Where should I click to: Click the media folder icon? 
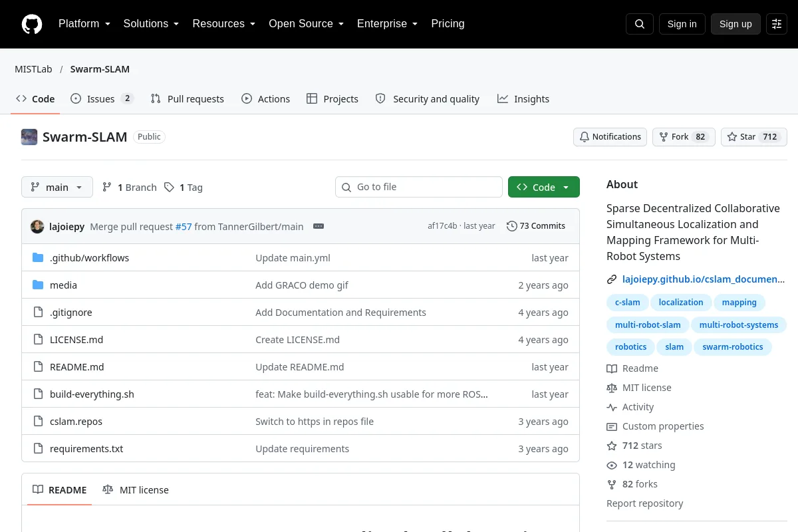click(38, 285)
